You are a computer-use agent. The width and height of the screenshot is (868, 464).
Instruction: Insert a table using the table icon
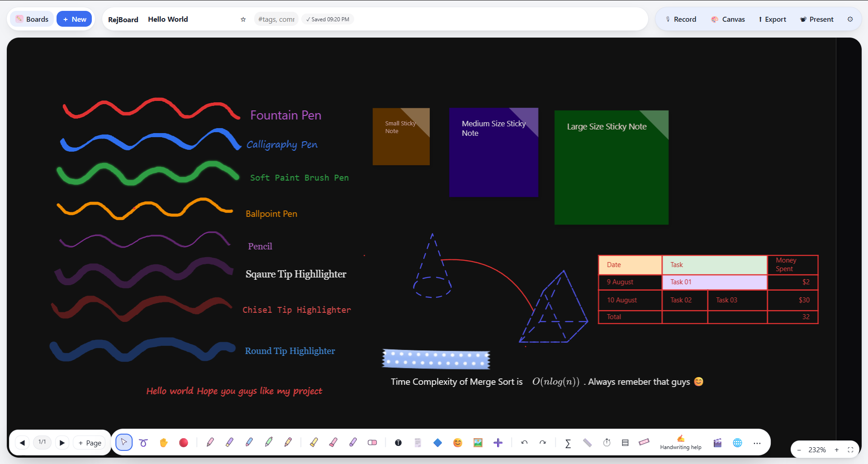click(625, 442)
